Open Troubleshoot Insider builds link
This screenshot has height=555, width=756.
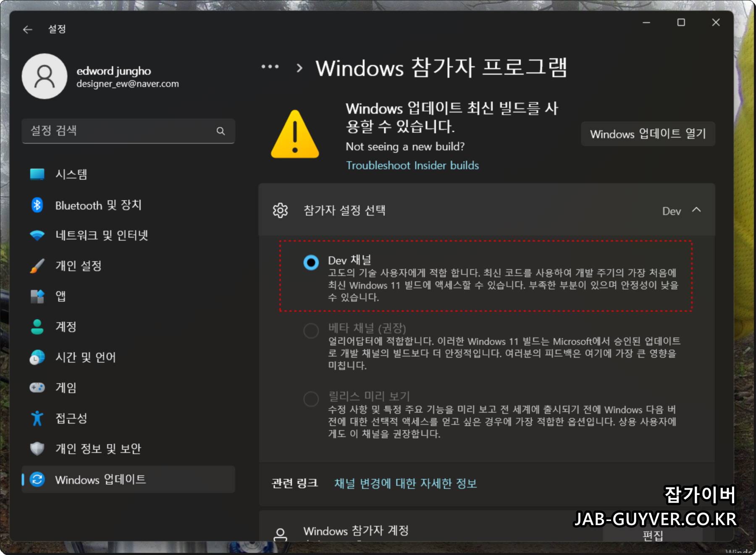(412, 165)
